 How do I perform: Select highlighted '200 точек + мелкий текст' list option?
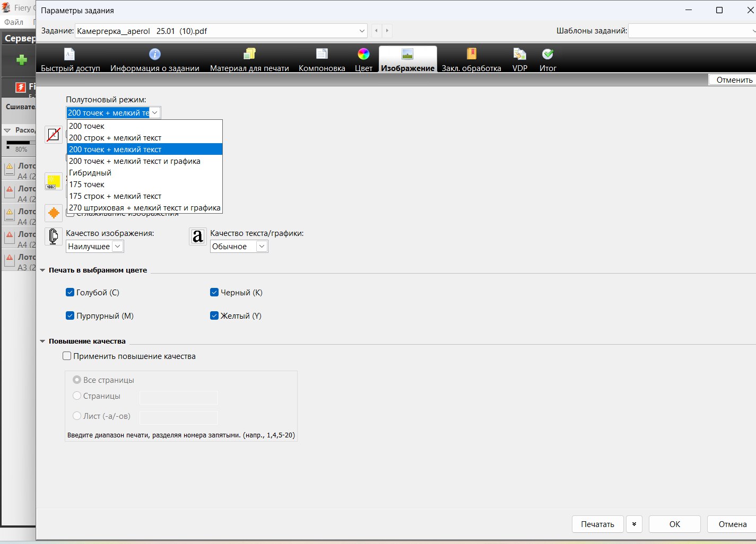point(144,150)
